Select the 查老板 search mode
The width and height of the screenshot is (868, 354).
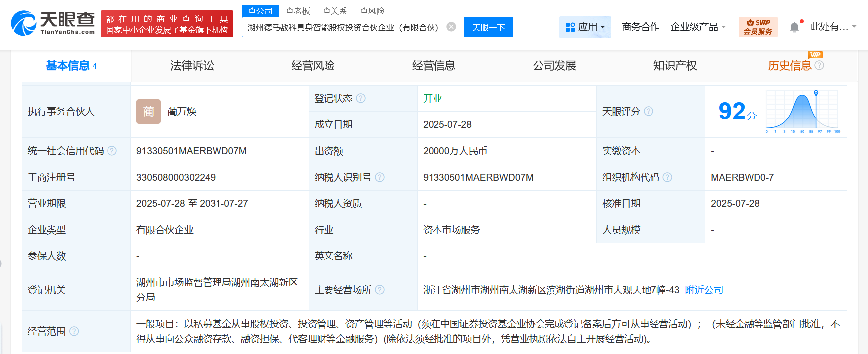[x=298, y=11]
